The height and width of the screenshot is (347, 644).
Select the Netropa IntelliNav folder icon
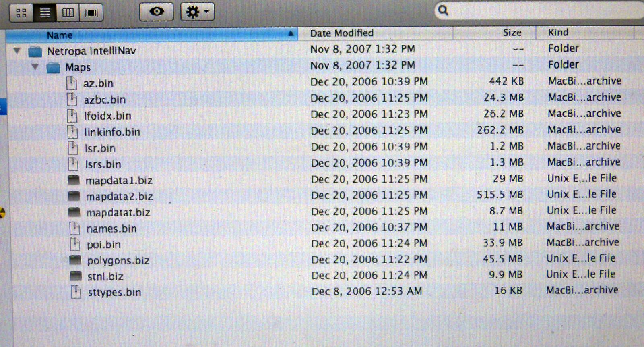(35, 52)
